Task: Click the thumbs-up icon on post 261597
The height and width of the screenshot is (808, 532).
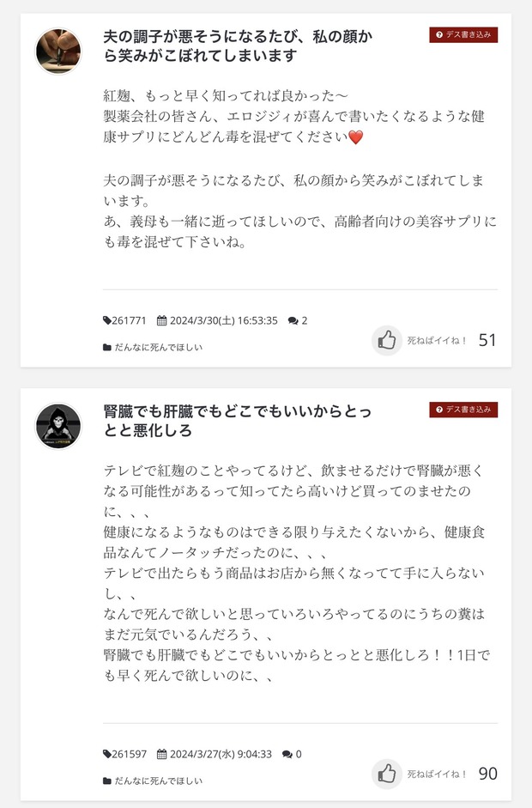Action: click(x=387, y=774)
